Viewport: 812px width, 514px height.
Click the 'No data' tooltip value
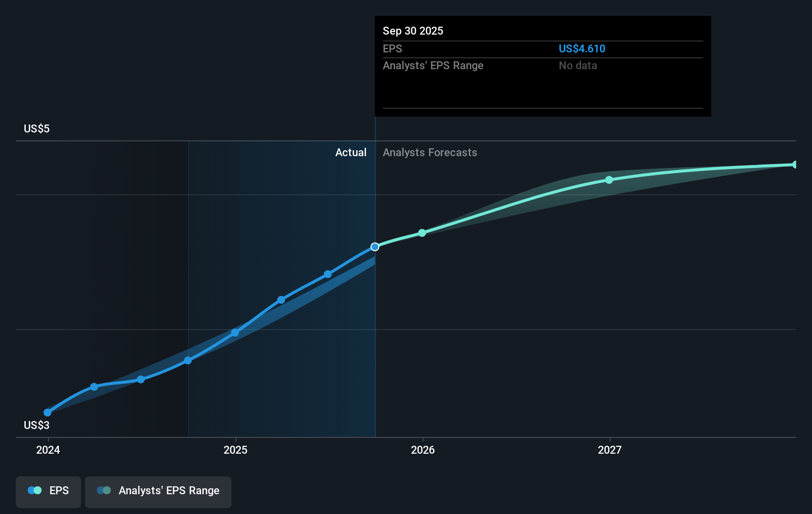pyautogui.click(x=578, y=65)
